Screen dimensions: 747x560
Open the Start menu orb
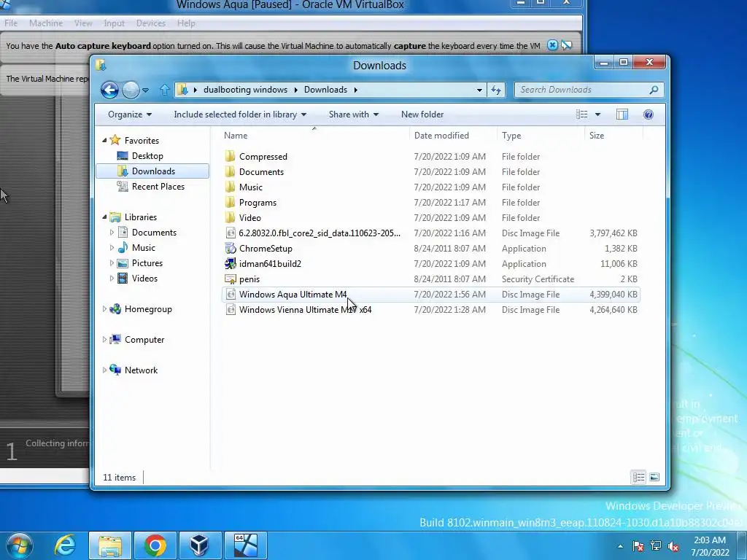19,545
